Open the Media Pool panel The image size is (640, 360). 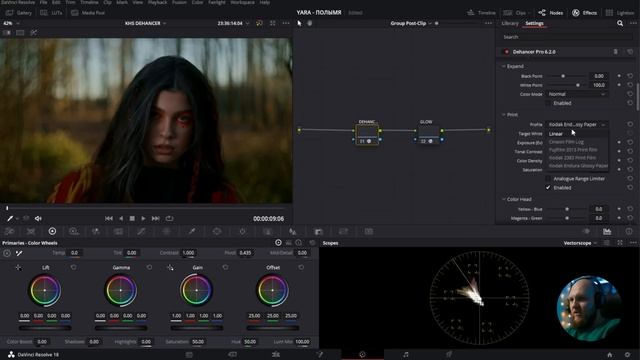88,13
